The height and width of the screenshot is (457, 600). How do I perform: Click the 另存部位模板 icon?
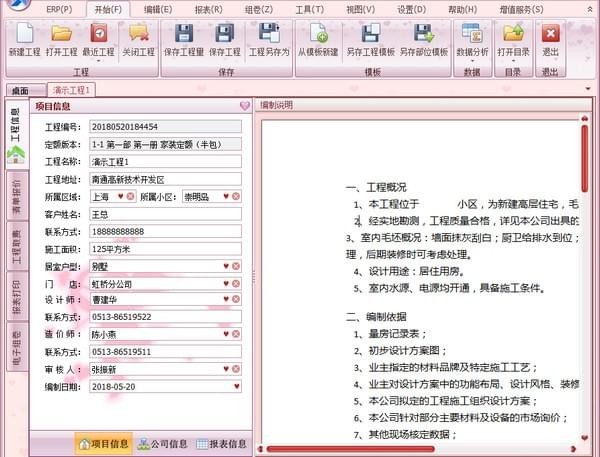coord(424,33)
